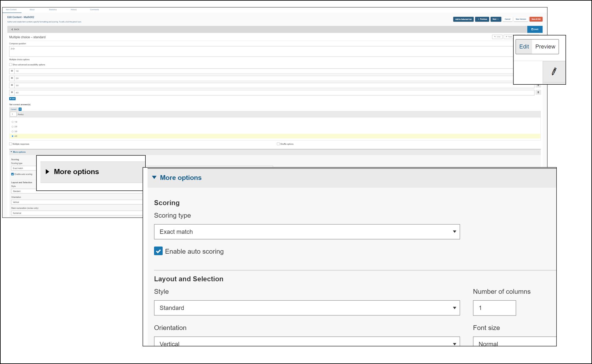Select 1.0 as correct answer
The width and height of the screenshot is (592, 364).
coord(13,122)
